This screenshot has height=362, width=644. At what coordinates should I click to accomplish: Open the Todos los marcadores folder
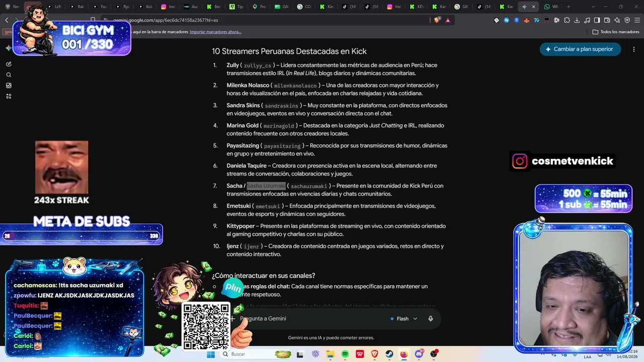(616, 32)
